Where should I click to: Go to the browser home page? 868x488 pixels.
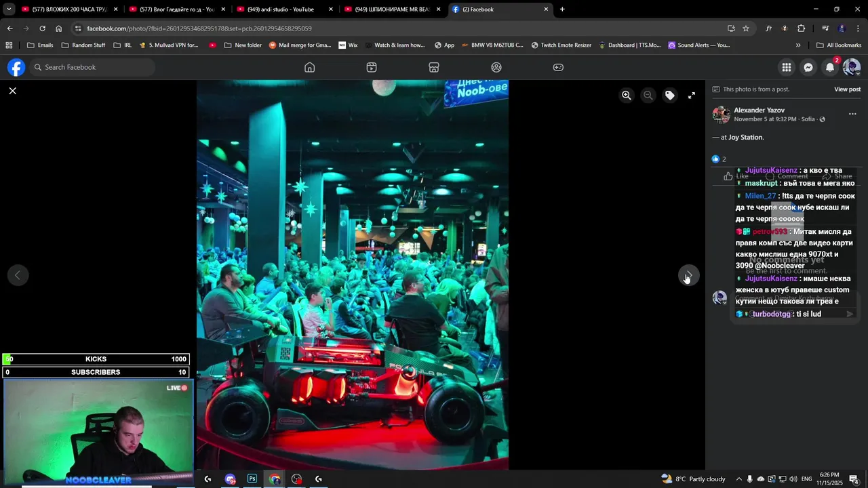coord(58,28)
